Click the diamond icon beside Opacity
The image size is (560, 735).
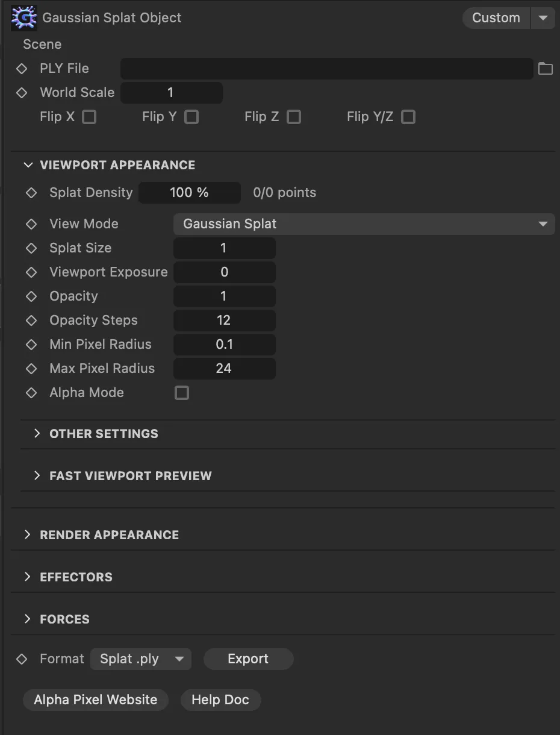tap(31, 296)
